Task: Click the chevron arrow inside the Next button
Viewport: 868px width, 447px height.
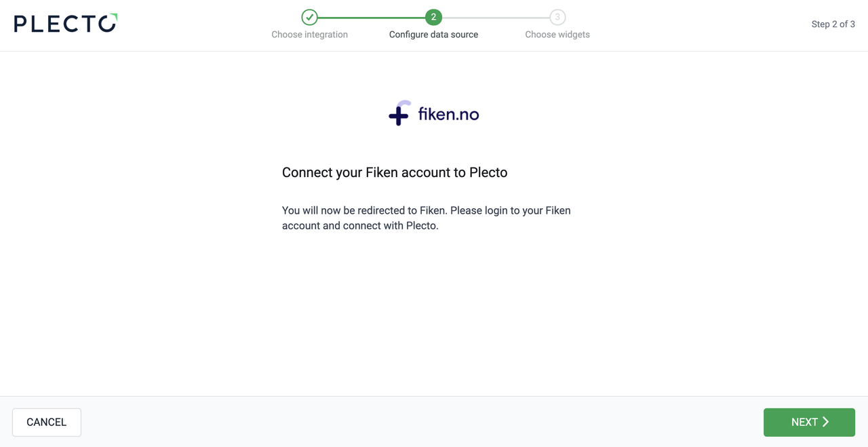Action: tap(826, 422)
